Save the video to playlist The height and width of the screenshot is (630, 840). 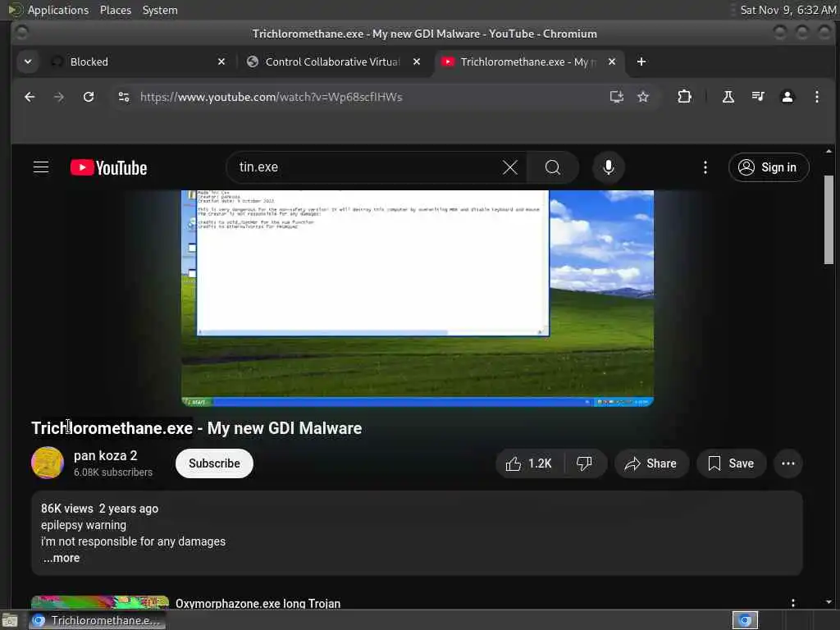tap(731, 463)
